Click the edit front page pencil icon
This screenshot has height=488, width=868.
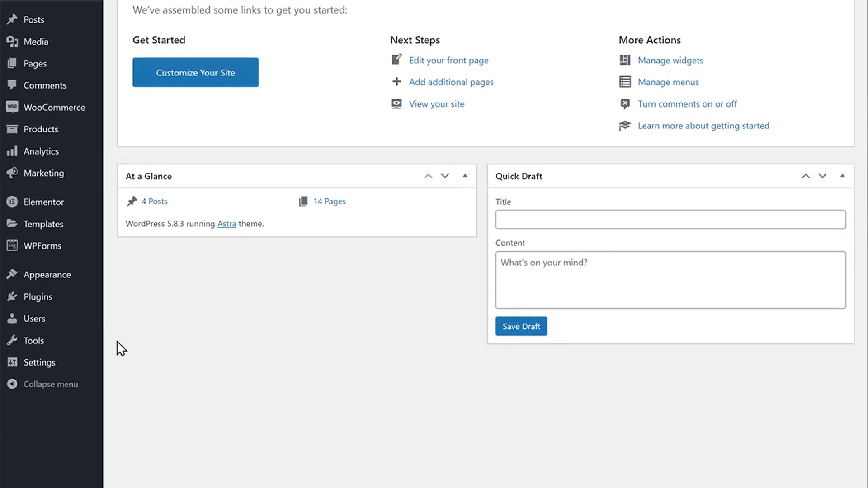pos(396,60)
